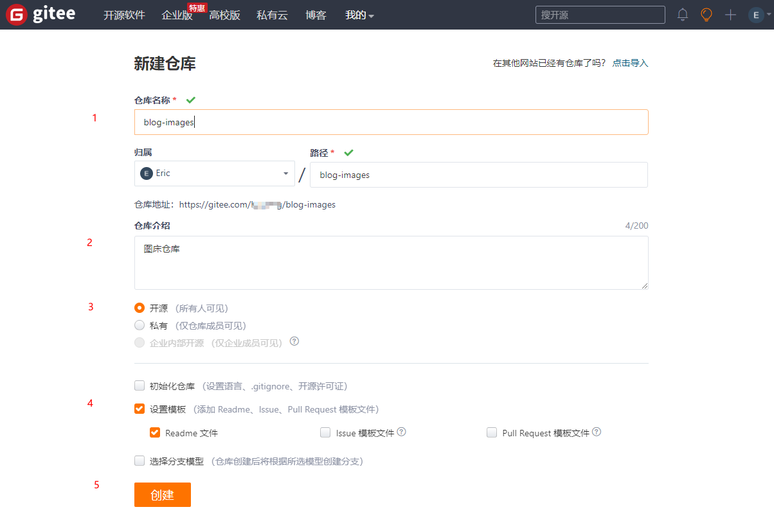Click the plus icon in the header

click(730, 15)
